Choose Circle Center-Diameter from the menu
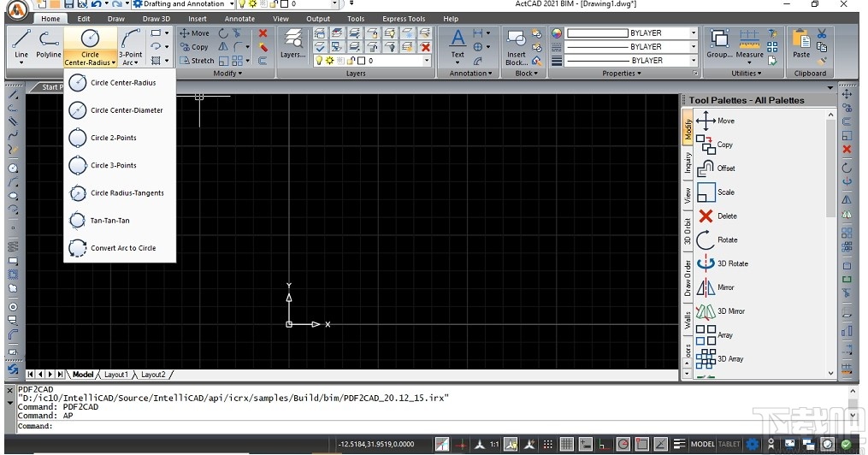 [x=120, y=110]
